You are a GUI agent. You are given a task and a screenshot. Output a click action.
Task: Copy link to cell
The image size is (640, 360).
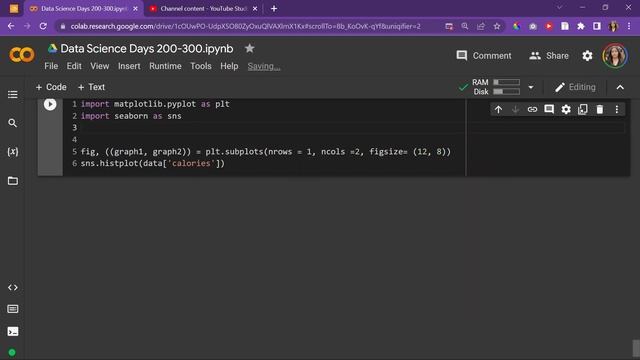(532, 109)
